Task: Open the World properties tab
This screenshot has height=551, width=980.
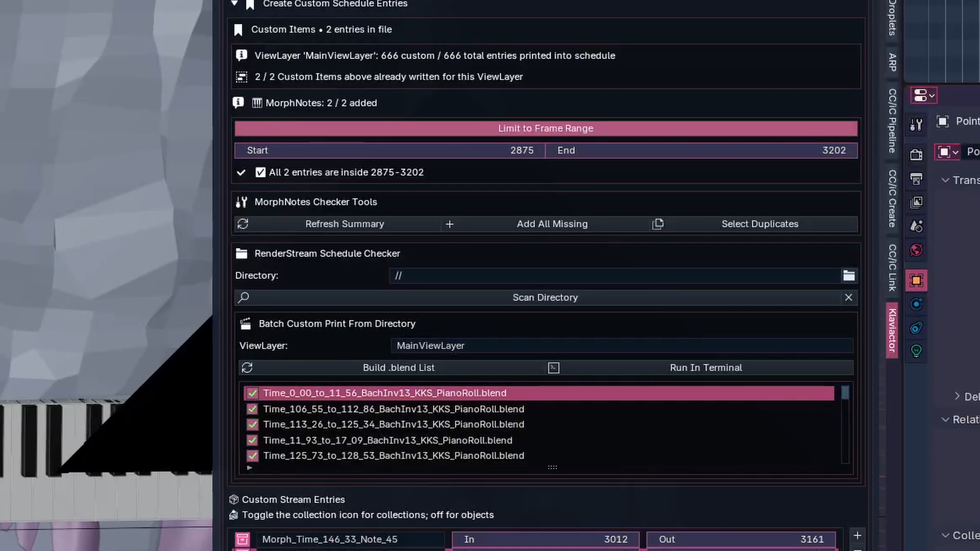Action: click(x=916, y=249)
